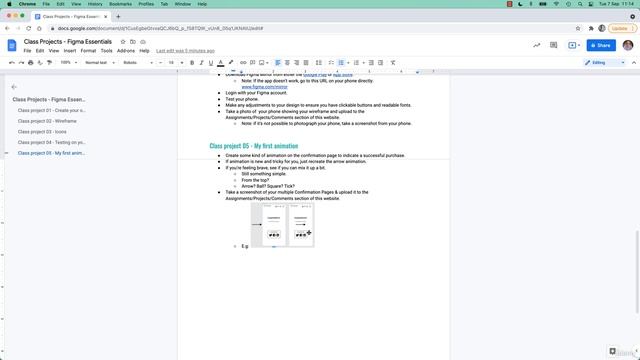Click the Checklist icon
The width and height of the screenshot is (640, 360).
coord(331,62)
